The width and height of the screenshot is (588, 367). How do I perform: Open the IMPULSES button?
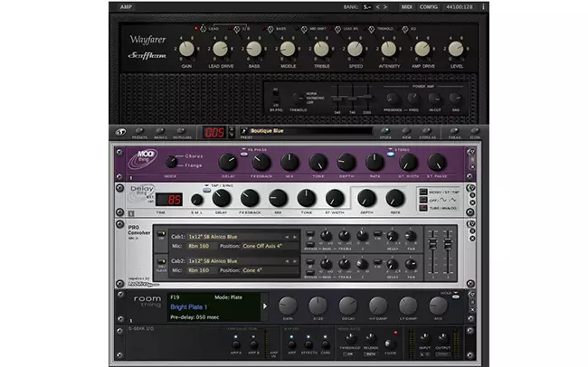click(182, 131)
